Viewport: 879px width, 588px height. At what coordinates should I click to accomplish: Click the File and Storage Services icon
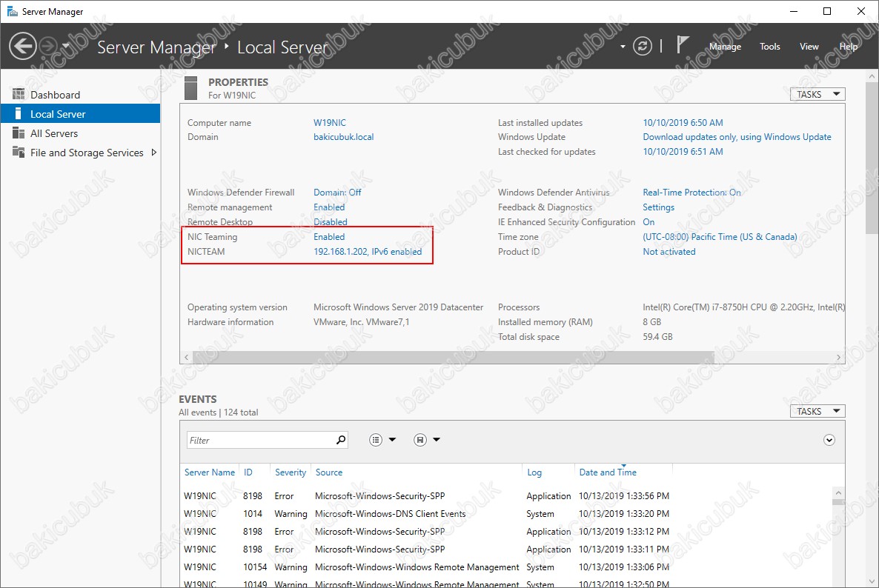click(19, 152)
